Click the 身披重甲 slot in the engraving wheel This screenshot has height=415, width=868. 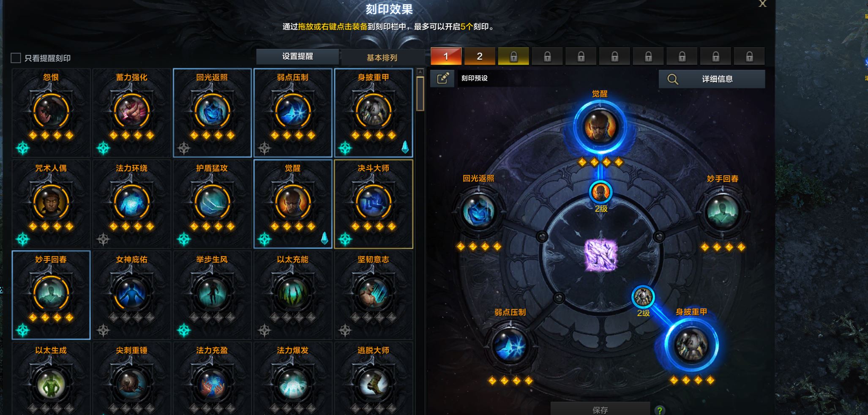(x=691, y=345)
